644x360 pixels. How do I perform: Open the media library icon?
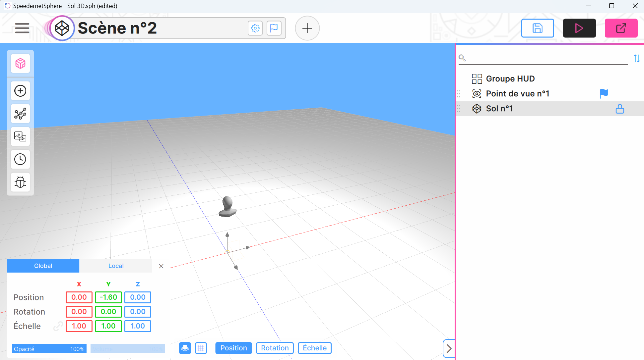click(20, 136)
